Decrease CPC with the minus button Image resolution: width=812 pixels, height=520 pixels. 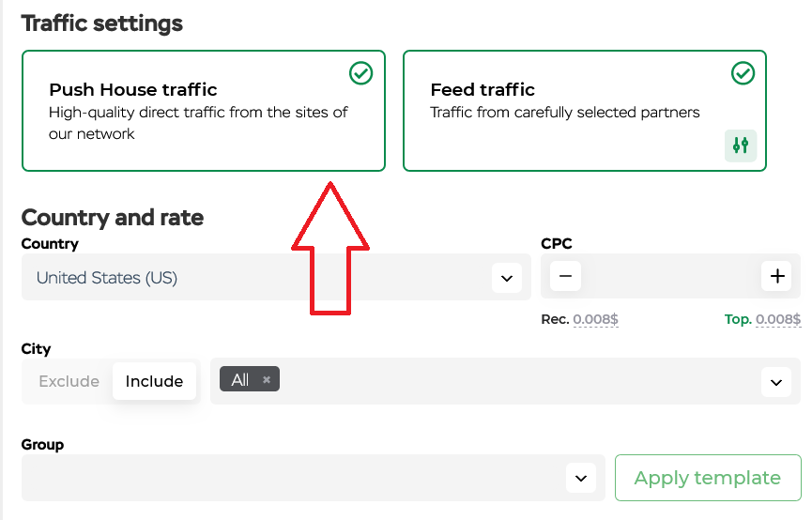[565, 276]
